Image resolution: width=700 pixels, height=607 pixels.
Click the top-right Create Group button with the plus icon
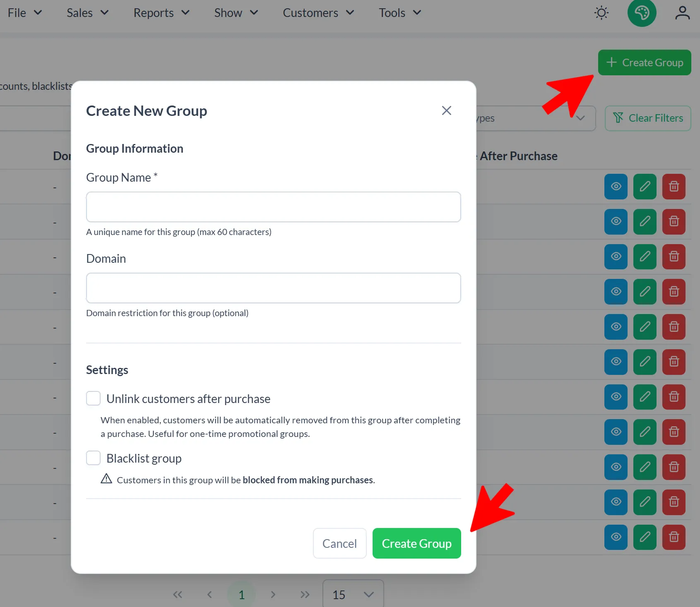(645, 62)
